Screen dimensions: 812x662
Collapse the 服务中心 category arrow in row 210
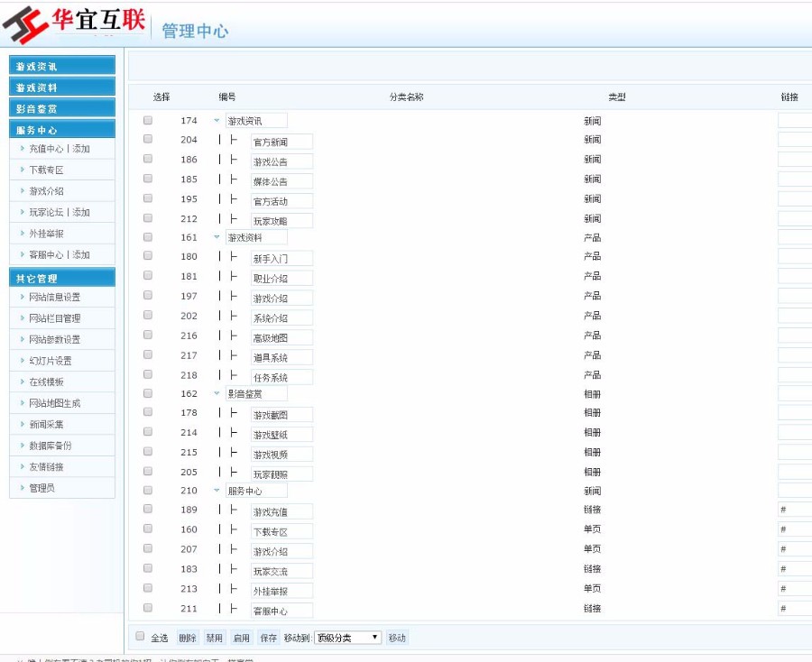[217, 490]
